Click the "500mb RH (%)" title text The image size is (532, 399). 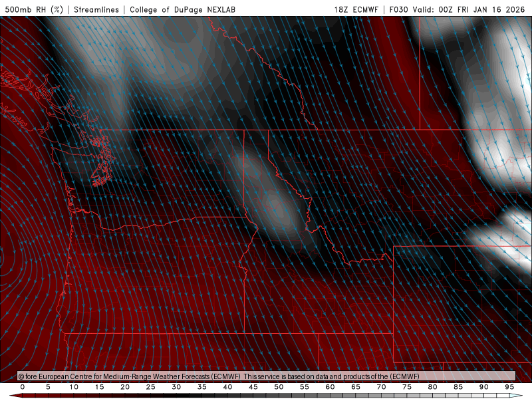(x=34, y=9)
